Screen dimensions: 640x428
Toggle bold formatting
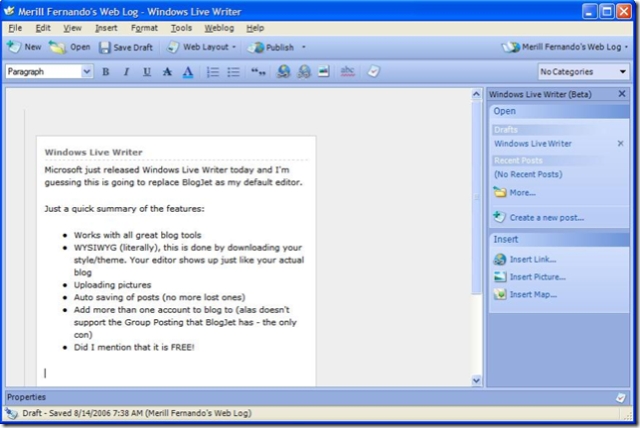[106, 72]
